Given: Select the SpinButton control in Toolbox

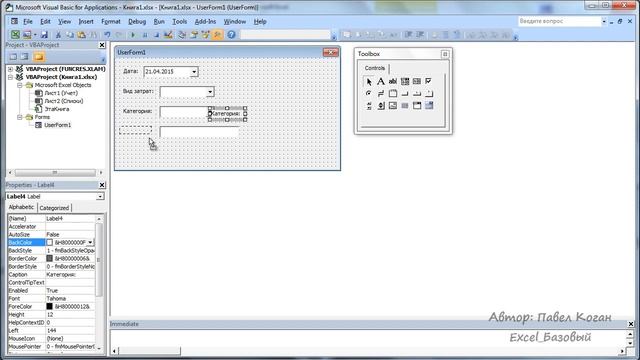Looking at the screenshot, I should pyautogui.click(x=380, y=106).
